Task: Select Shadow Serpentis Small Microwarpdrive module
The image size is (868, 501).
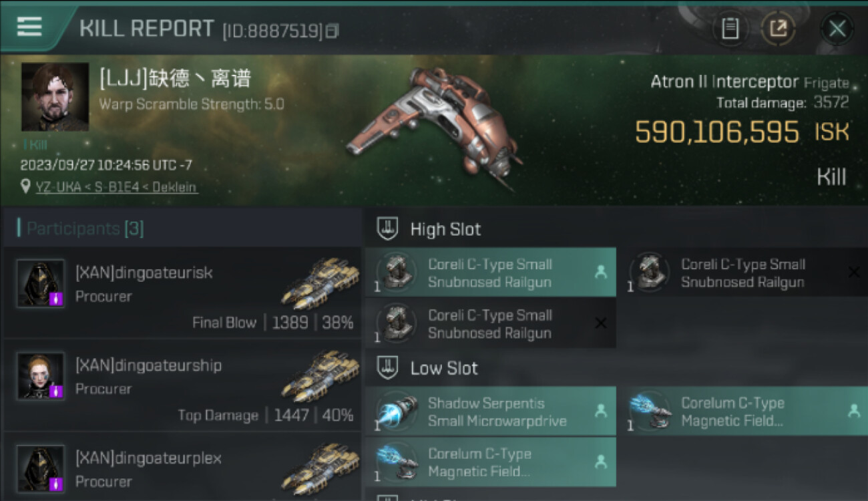Action: click(491, 411)
